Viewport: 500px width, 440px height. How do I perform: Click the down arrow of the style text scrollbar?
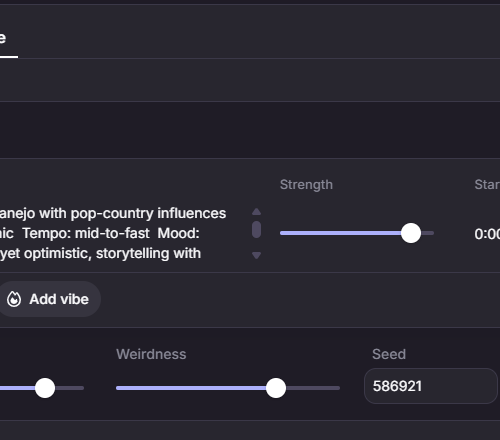pyautogui.click(x=256, y=255)
